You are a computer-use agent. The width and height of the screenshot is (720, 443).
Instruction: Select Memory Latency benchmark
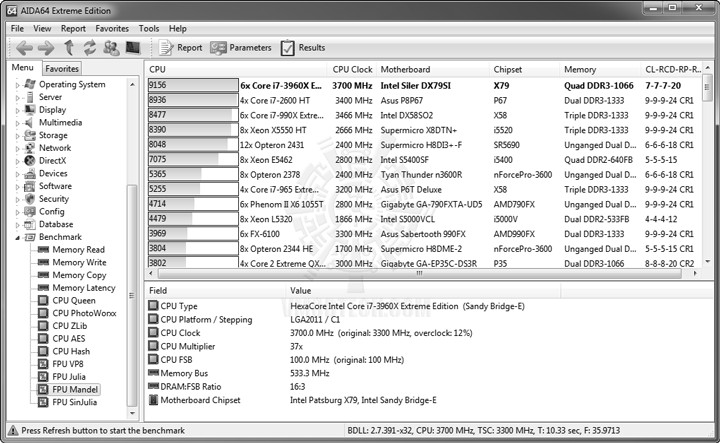[84, 288]
